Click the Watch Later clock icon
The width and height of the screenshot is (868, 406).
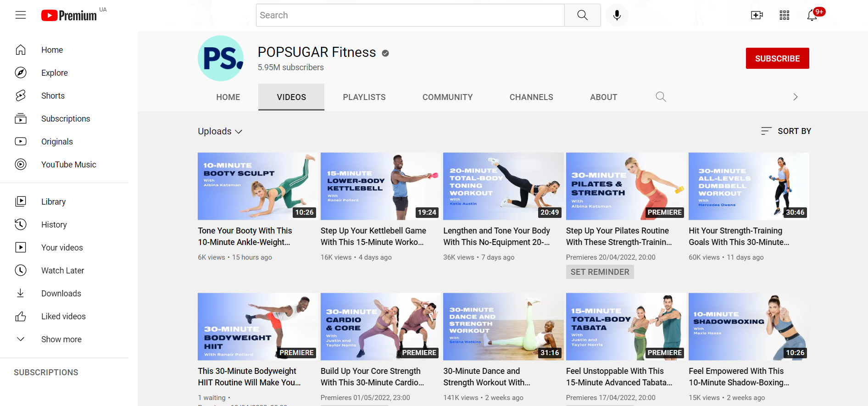21,270
